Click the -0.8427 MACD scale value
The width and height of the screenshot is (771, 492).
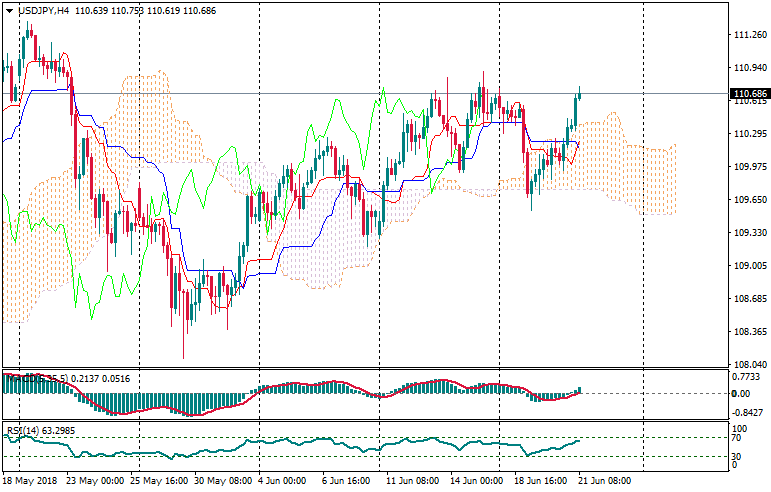click(x=749, y=412)
